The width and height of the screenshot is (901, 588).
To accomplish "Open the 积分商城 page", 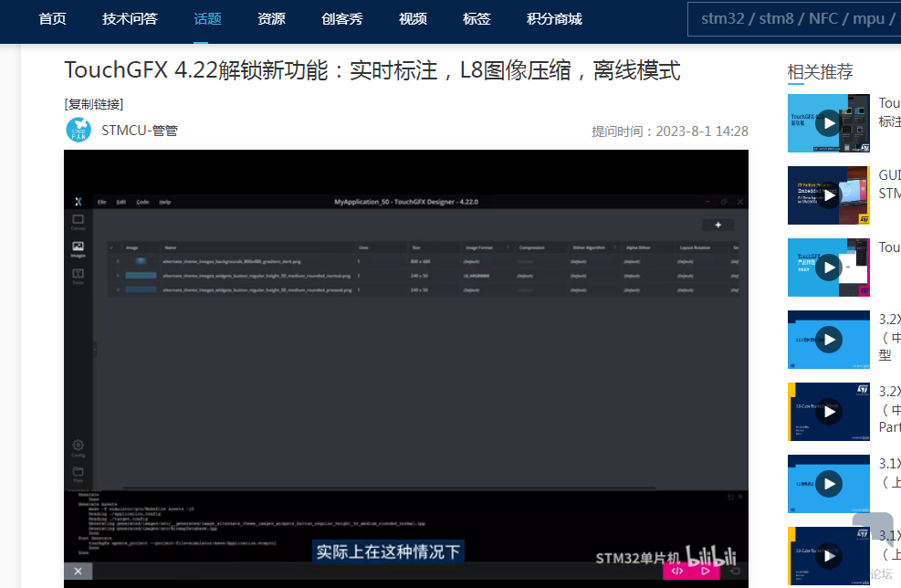I will coord(554,19).
